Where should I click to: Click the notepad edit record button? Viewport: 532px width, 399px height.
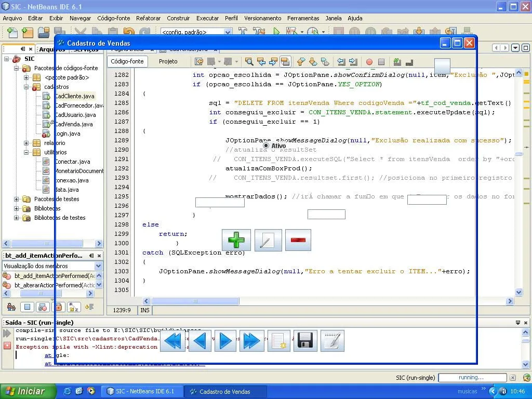point(332,341)
